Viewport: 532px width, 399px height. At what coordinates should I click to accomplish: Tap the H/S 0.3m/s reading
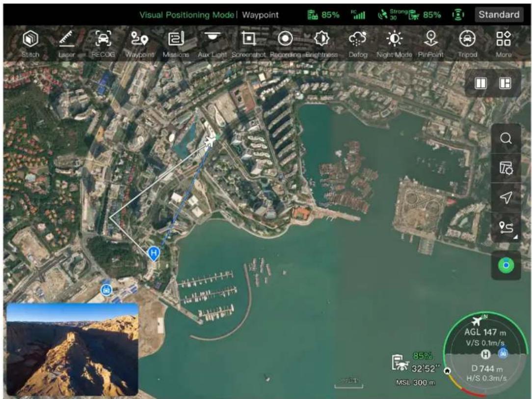pos(486,378)
